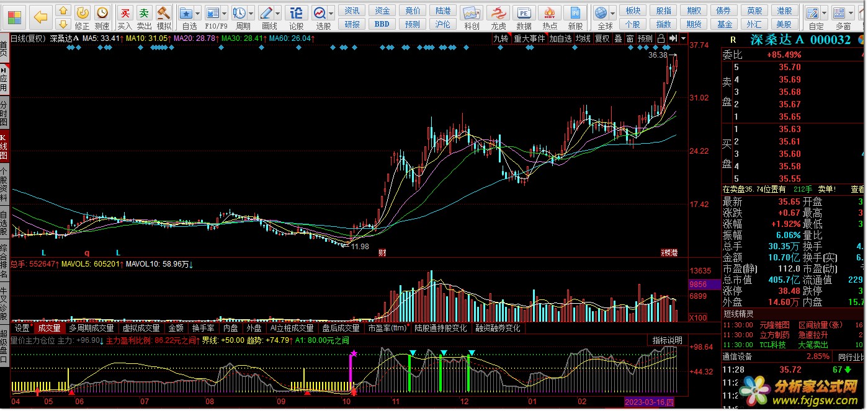Click the magenta star signal marker

click(354, 353)
